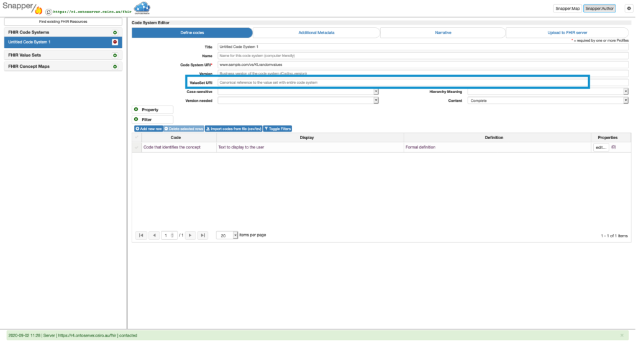Open the Case-sensitive dropdown

(376, 91)
